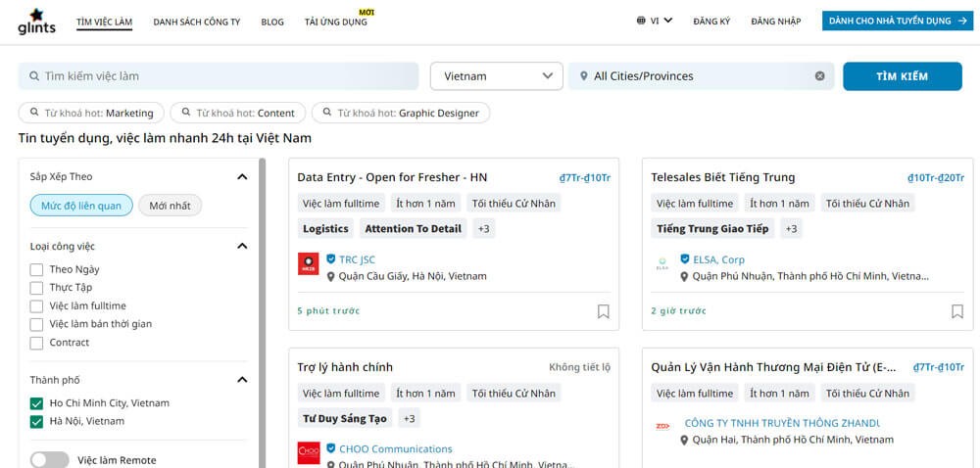Screen dimensions: 980x468
Task: Open the Đăng ký sign-up link
Action: click(711, 22)
